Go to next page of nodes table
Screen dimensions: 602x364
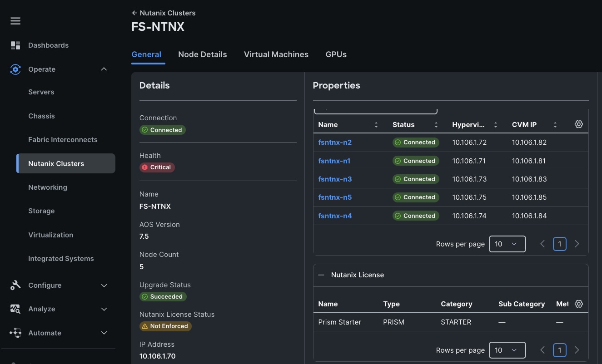click(577, 244)
